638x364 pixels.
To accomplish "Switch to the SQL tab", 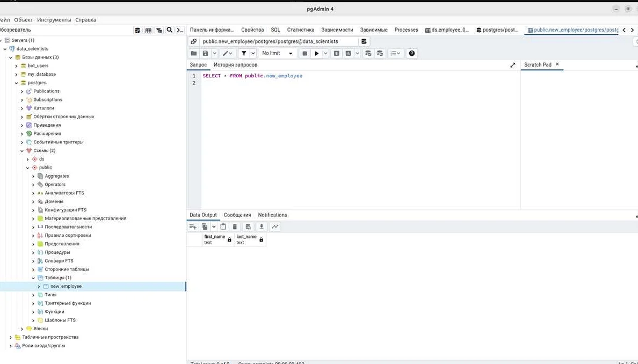I will click(x=275, y=30).
